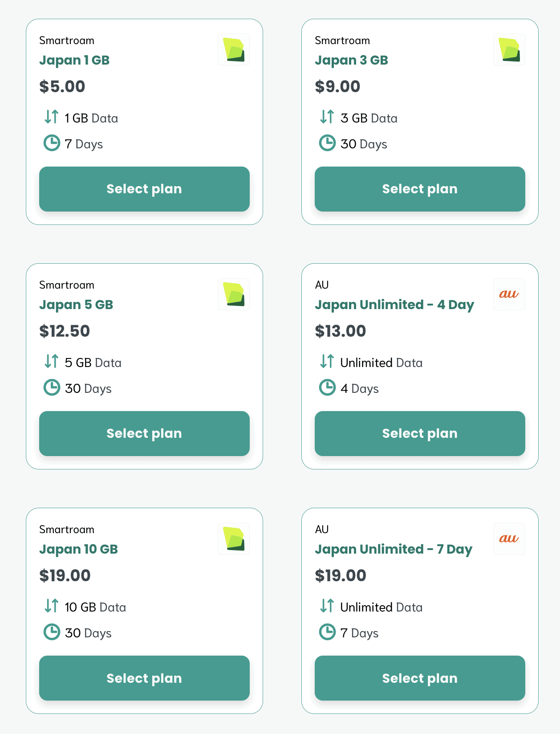Select plan for Japan Unlimited 4 Day
The height and width of the screenshot is (734, 560).
[420, 433]
